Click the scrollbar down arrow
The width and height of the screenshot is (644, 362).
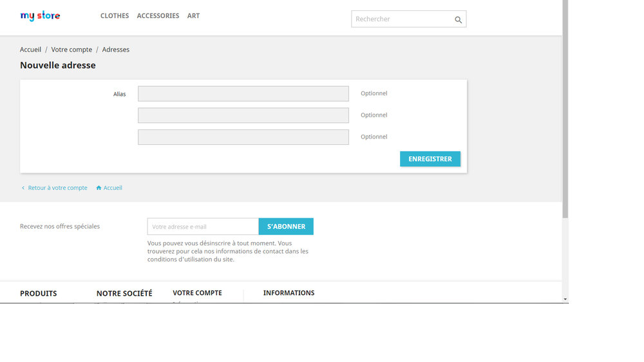565,299
